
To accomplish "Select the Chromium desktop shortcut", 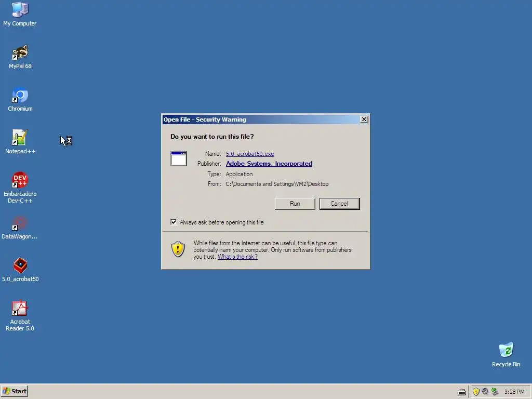I will coord(20,100).
